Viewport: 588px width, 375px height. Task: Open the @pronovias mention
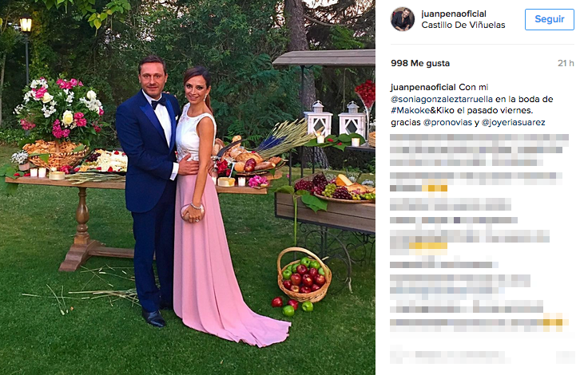447,123
